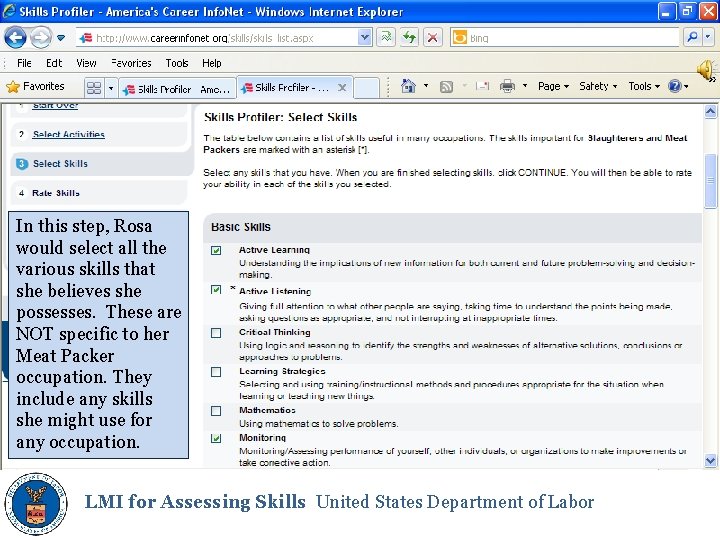Close the active Skills Profiler tab
Screen dimensions: 720x540
pos(342,87)
